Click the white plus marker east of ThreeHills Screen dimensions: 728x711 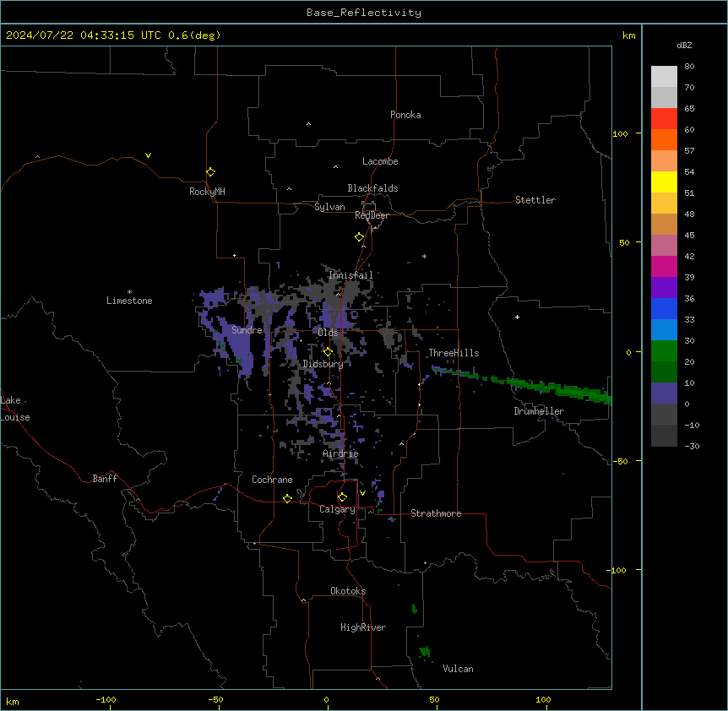point(517,317)
